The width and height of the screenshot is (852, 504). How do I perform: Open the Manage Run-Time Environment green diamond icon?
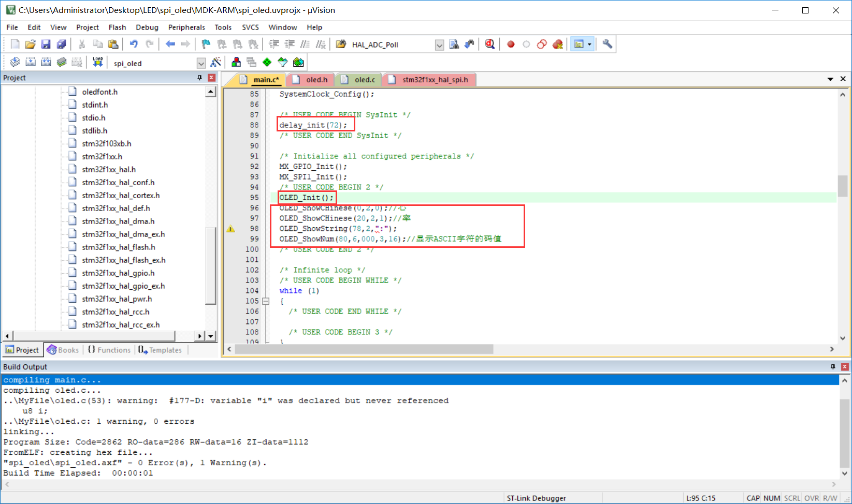(267, 63)
